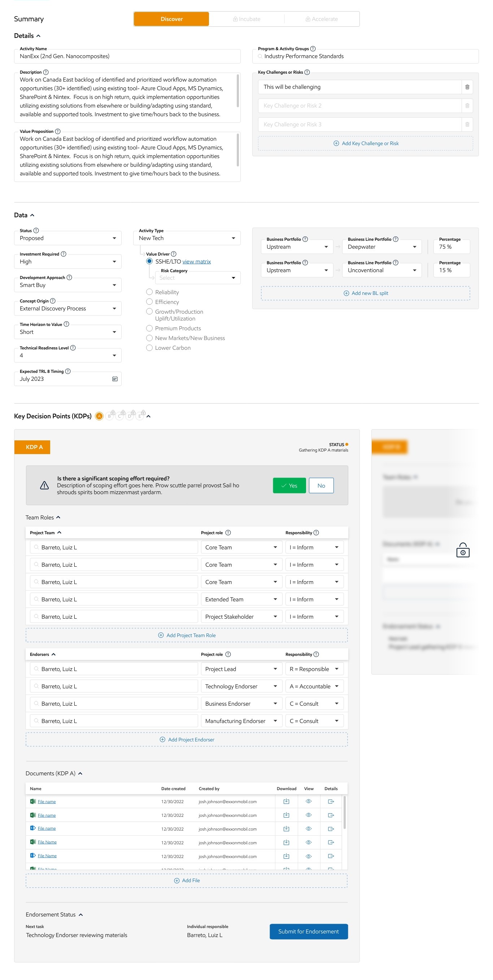This screenshot has height=980, width=493.
Task: Open details of the first document
Action: [331, 802]
